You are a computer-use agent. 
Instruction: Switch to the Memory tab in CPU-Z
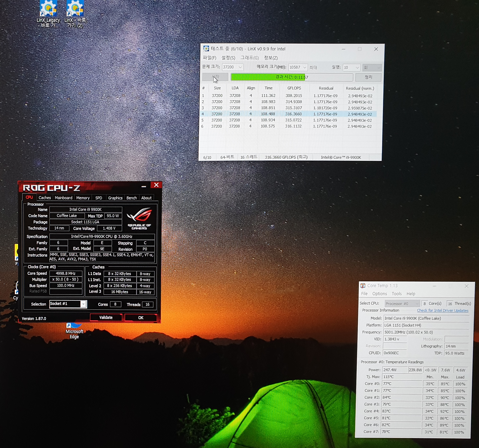tap(83, 198)
